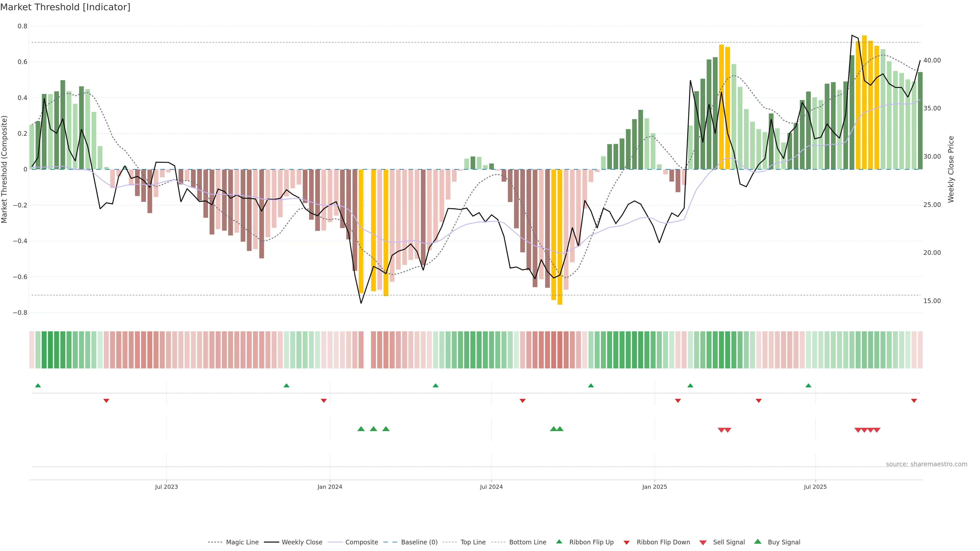The image size is (980, 551).
Task: Click the first green buy signal triangle
Action: pos(361,429)
